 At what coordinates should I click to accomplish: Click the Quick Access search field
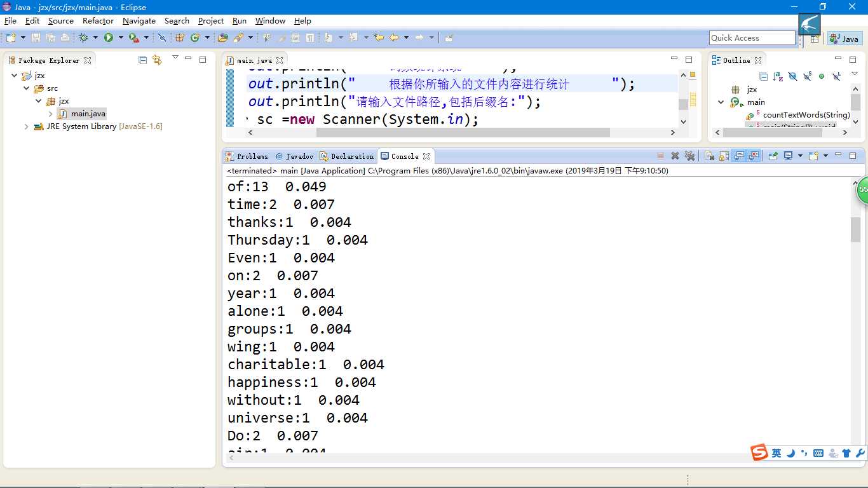(752, 38)
